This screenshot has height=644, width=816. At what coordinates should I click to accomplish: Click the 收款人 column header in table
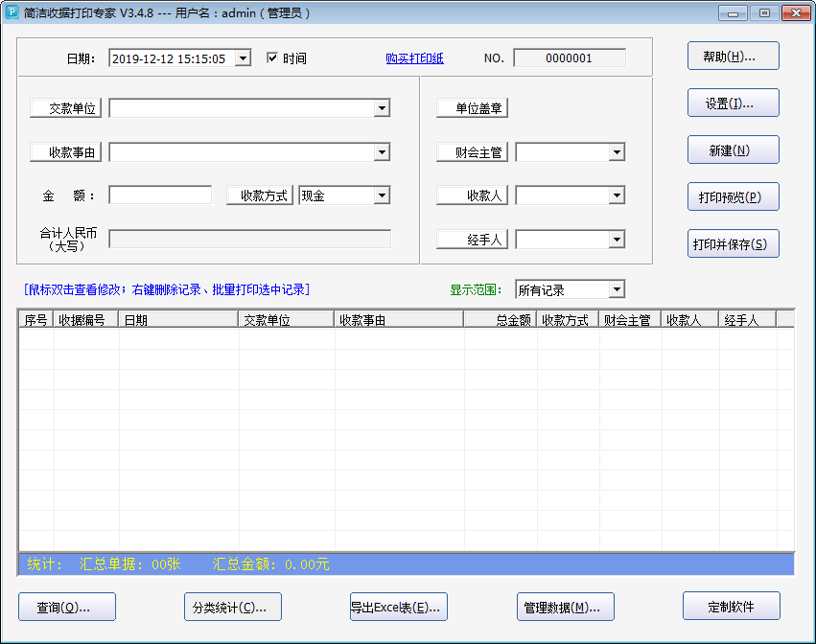pos(690,319)
